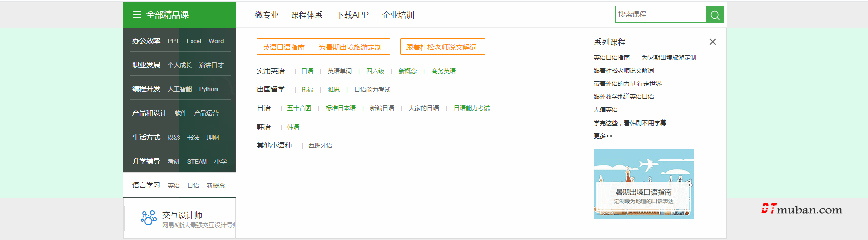868x240 pixels.
Task: Expand the 更多>> series courses link
Action: 603,136
